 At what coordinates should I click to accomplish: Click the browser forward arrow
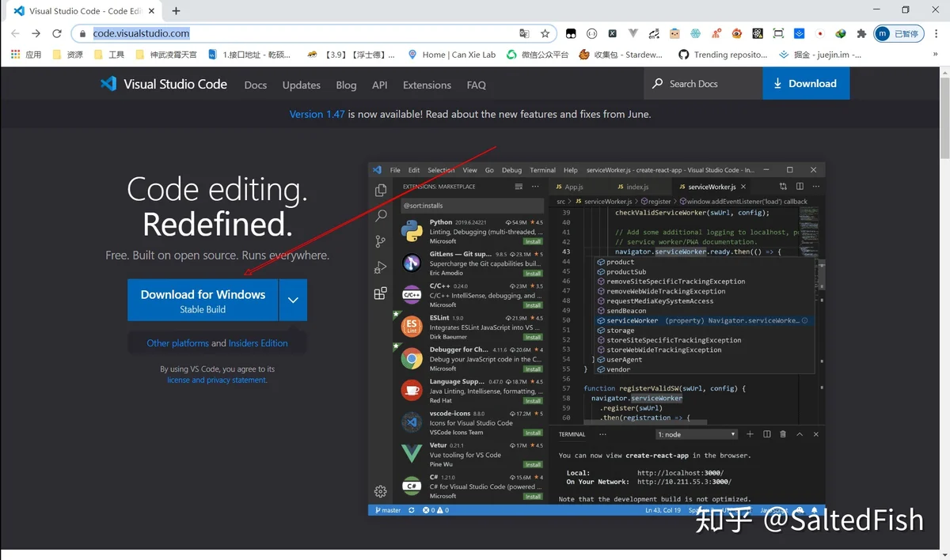(36, 34)
